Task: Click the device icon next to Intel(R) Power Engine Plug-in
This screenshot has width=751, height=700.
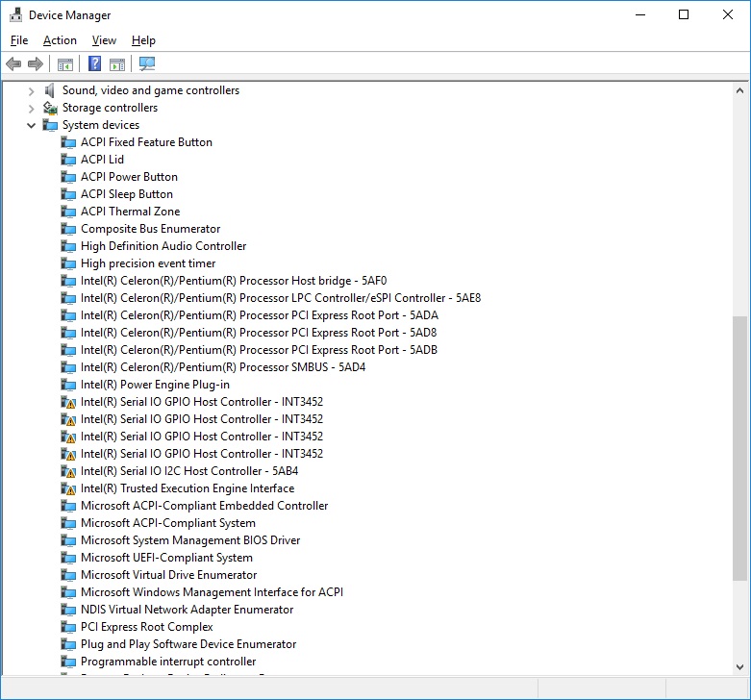Action: tap(68, 385)
